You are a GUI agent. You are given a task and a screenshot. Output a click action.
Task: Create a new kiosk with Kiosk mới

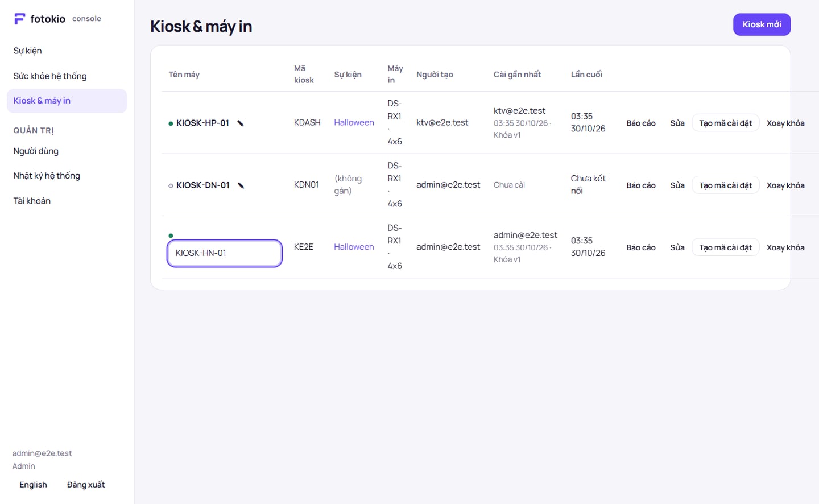[762, 24]
